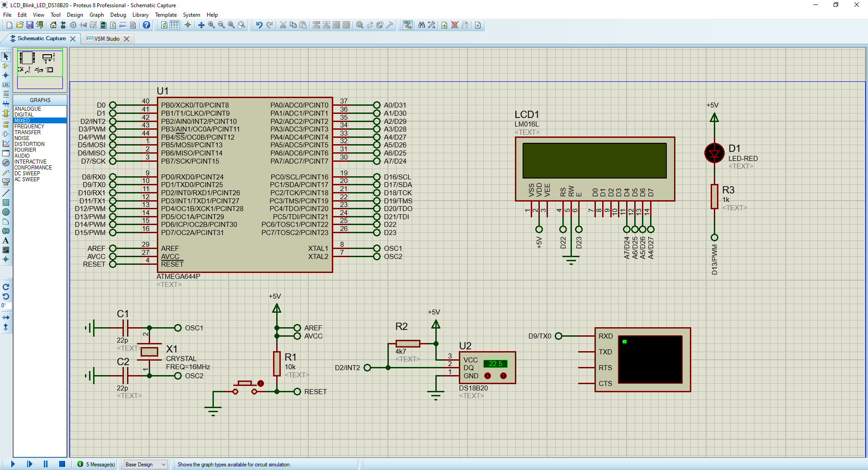Copy to clipboard icon
Screen dimensions: 868x470
pyautogui.click(x=293, y=25)
